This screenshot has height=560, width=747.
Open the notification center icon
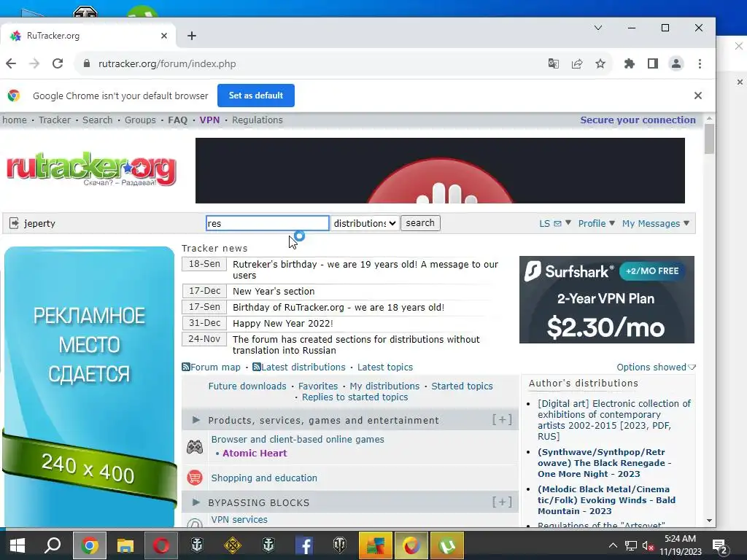(x=719, y=545)
